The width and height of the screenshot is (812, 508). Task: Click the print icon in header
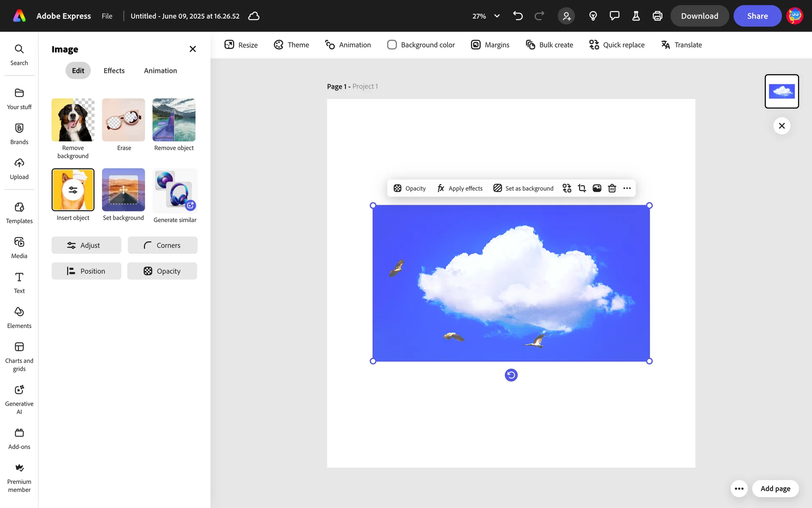click(x=657, y=16)
